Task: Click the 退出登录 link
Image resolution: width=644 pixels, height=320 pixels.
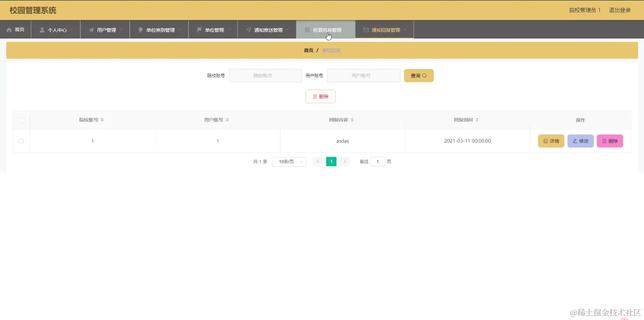Action: (x=620, y=10)
